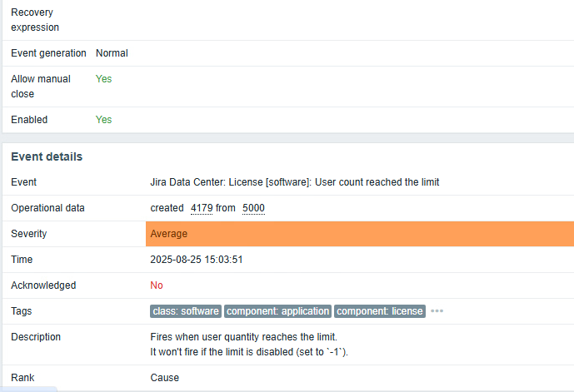
Task: Click the 'Normal' event generation value
Action: 112,53
